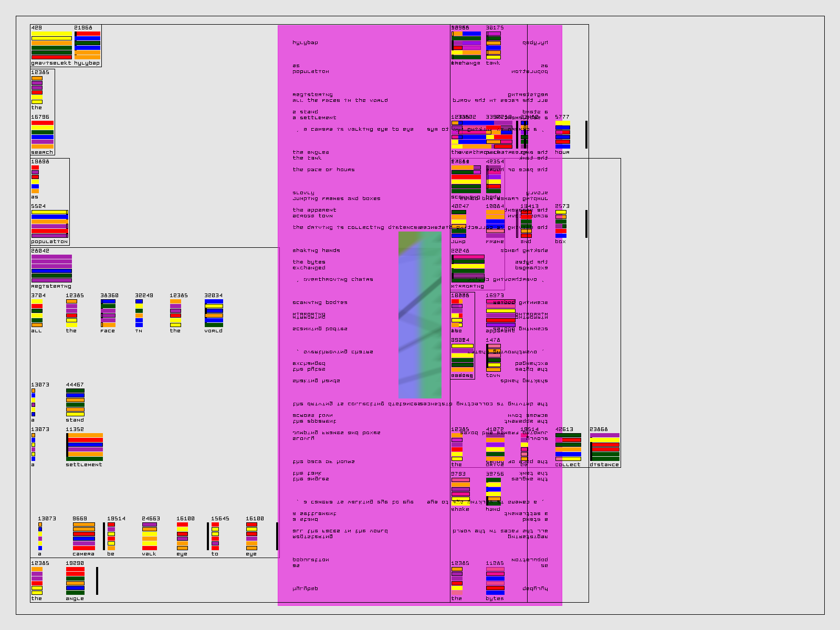The width and height of the screenshot is (840, 630).
Task: Select the hour bar cluster
Action: click(562, 134)
